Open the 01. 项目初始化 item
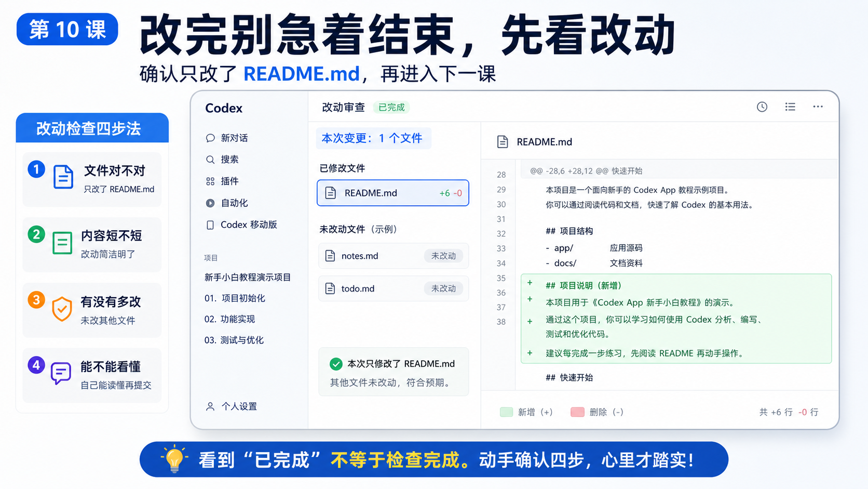This screenshot has width=868, height=489. 235,298
